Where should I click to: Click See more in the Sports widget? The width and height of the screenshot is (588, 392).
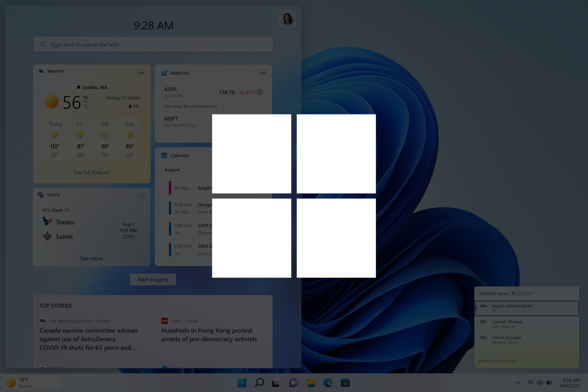(91, 258)
